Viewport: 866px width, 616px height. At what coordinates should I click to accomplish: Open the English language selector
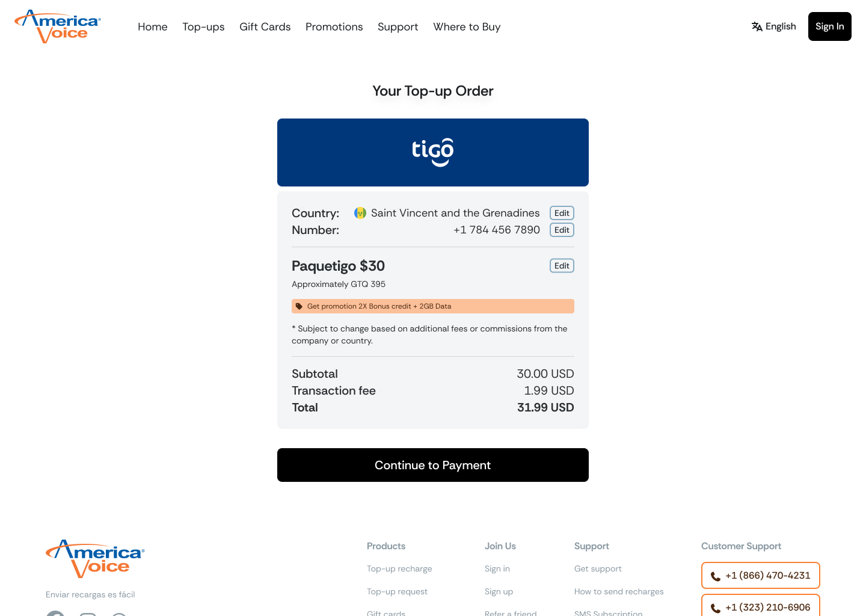pos(774,26)
